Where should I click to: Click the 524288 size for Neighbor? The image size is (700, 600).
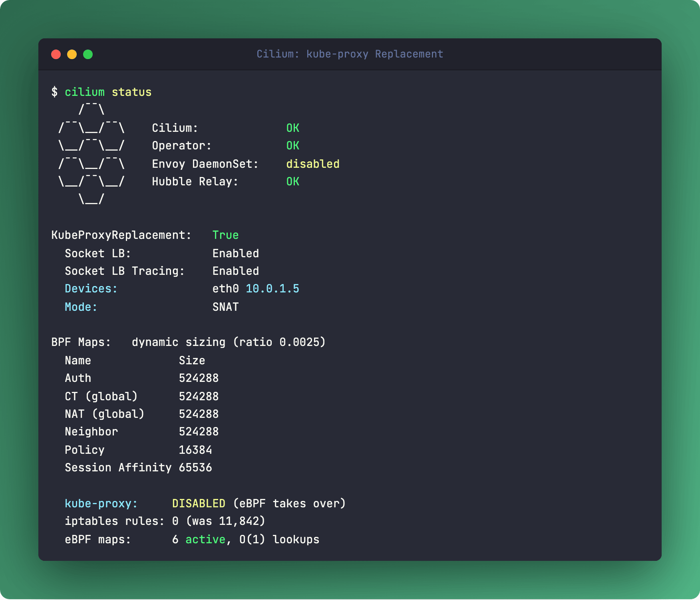199,432
